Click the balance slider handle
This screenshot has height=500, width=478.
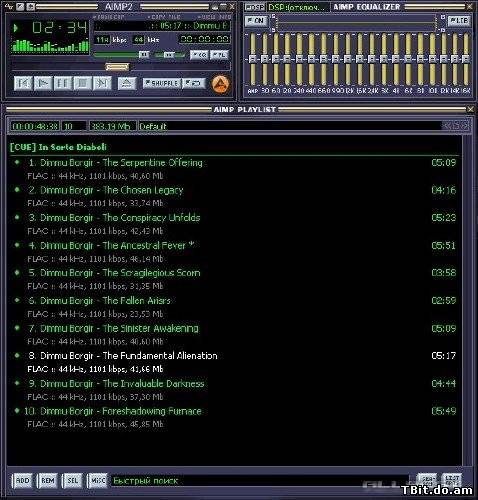(x=169, y=54)
